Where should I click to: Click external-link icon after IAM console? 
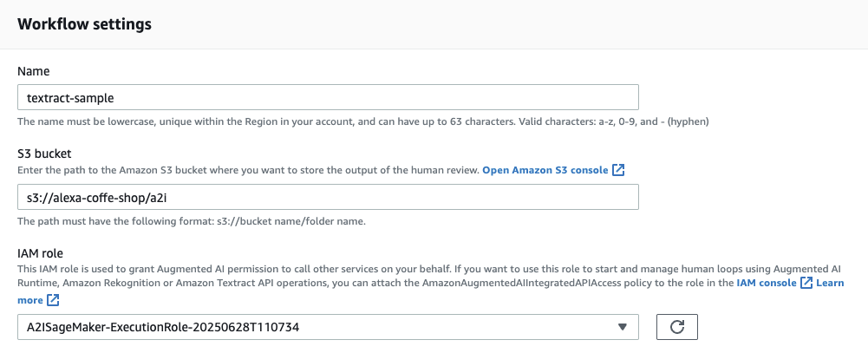pyautogui.click(x=806, y=283)
